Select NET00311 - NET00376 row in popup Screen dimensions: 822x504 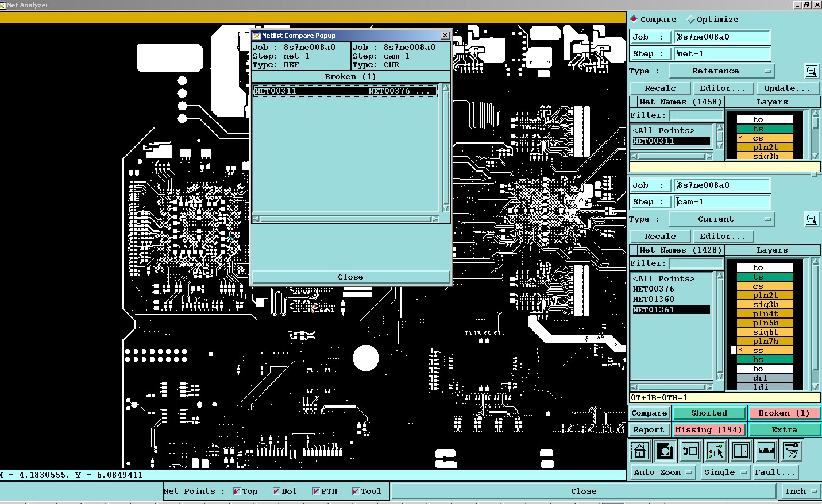click(345, 91)
